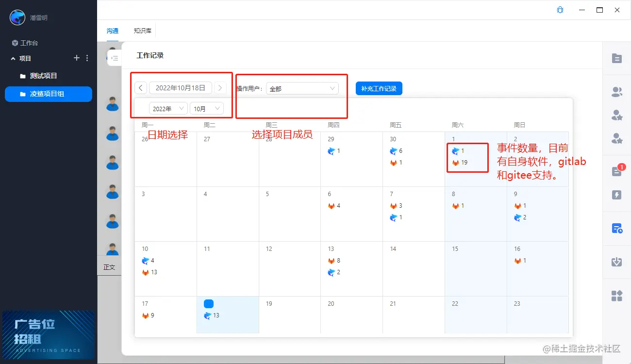Select October 1 calendar cell

(x=476, y=159)
